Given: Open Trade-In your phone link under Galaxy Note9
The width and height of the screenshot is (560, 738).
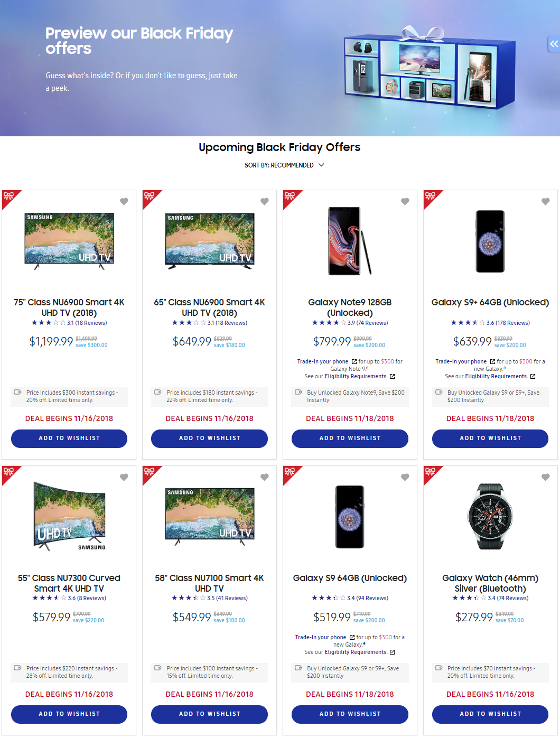Looking at the screenshot, I should click(323, 362).
